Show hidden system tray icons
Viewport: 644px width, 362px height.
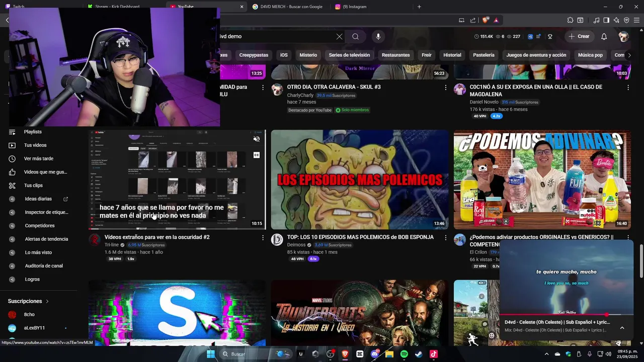[x=546, y=354]
